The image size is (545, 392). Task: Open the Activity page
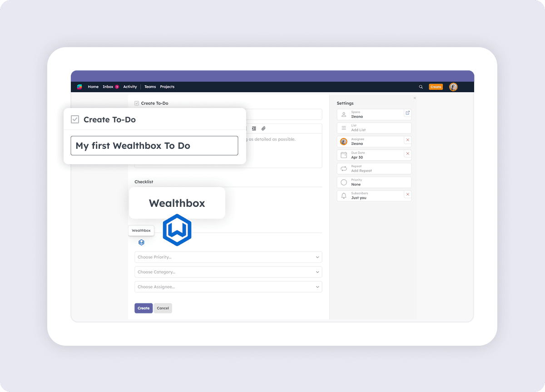[x=130, y=87]
